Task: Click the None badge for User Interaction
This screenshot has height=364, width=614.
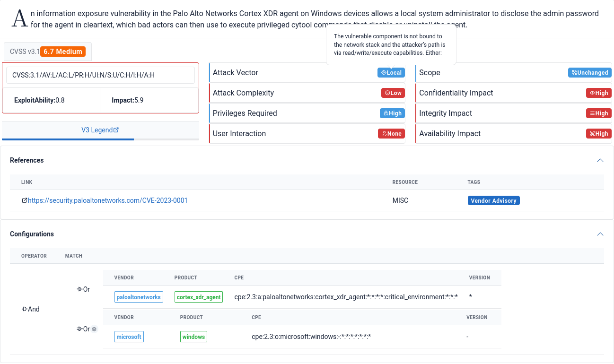Action: tap(391, 133)
